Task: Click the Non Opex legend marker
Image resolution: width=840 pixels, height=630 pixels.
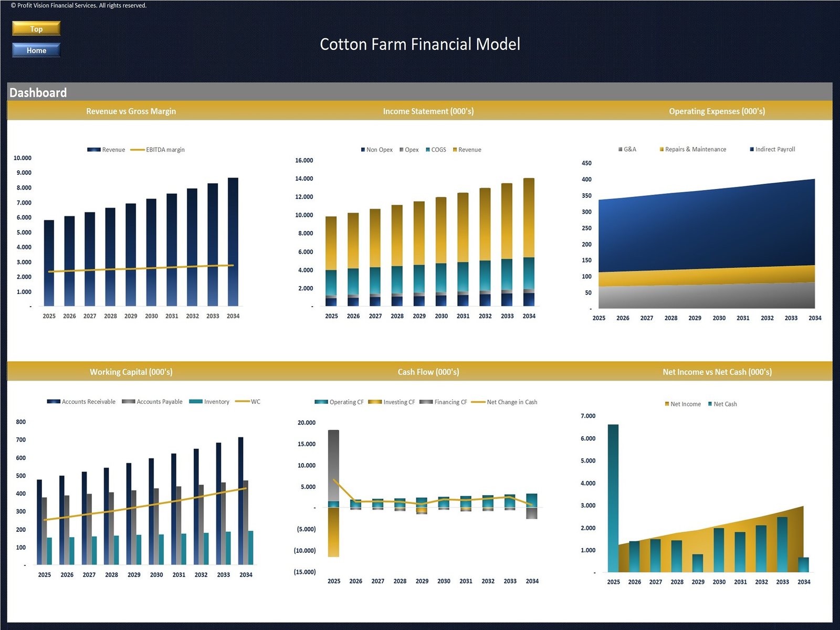Action: [363, 150]
